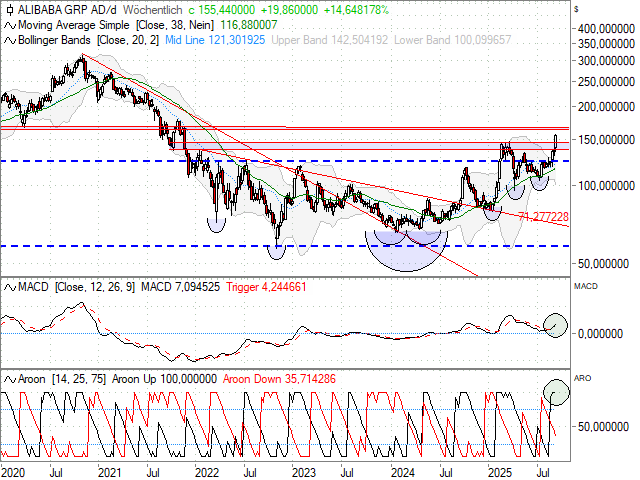
Task: Click the 2020 time axis label
Action: click(x=13, y=473)
